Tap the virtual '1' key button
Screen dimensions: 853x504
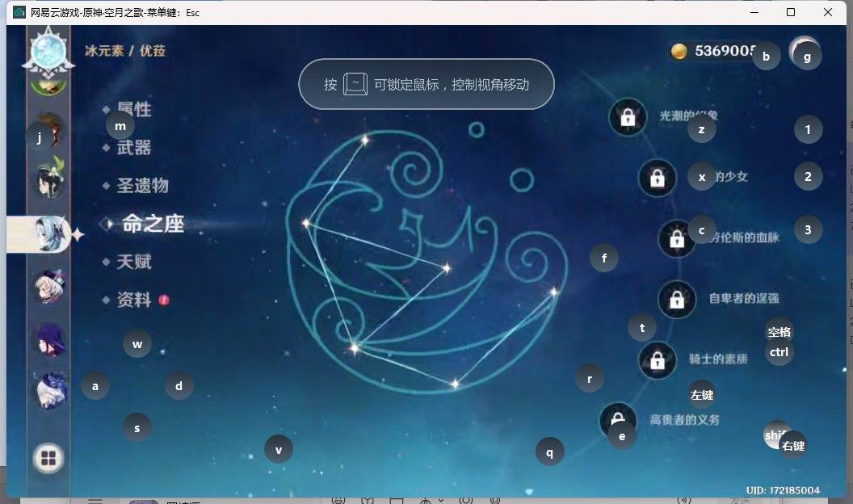808,129
